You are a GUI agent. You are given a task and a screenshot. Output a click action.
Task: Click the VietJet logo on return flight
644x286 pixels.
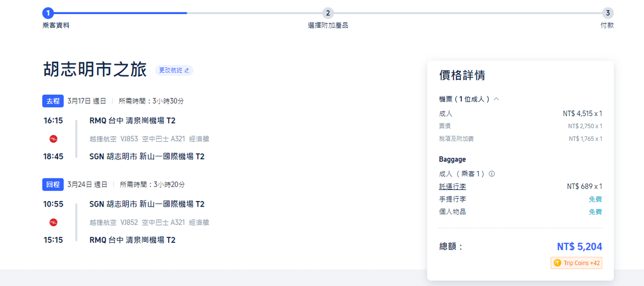(x=53, y=222)
